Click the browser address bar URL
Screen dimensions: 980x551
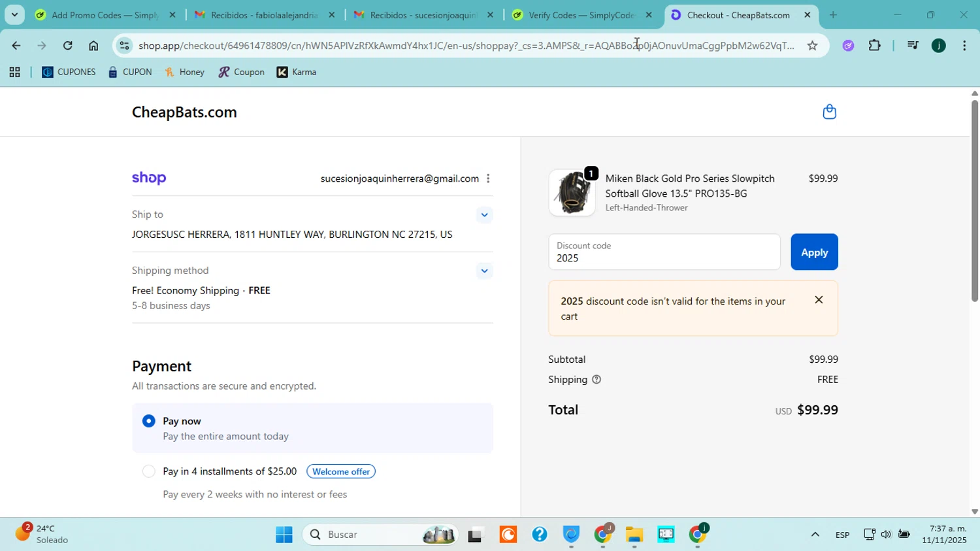pos(466,46)
